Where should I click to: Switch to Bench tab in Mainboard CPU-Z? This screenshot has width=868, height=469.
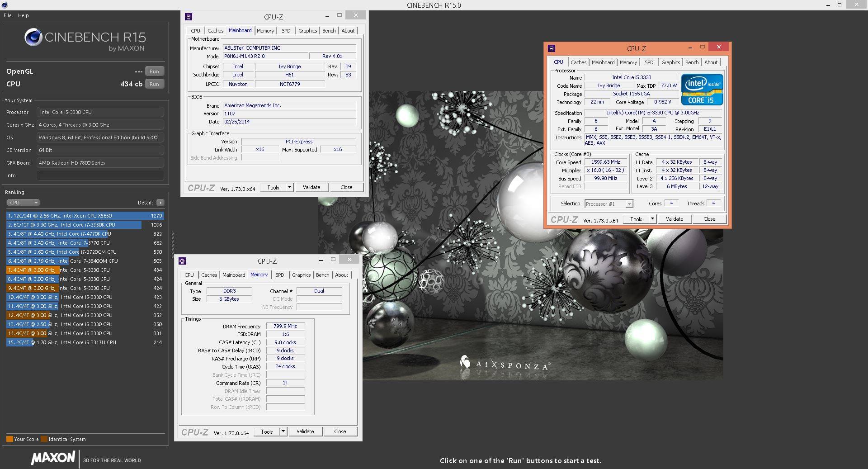click(329, 31)
